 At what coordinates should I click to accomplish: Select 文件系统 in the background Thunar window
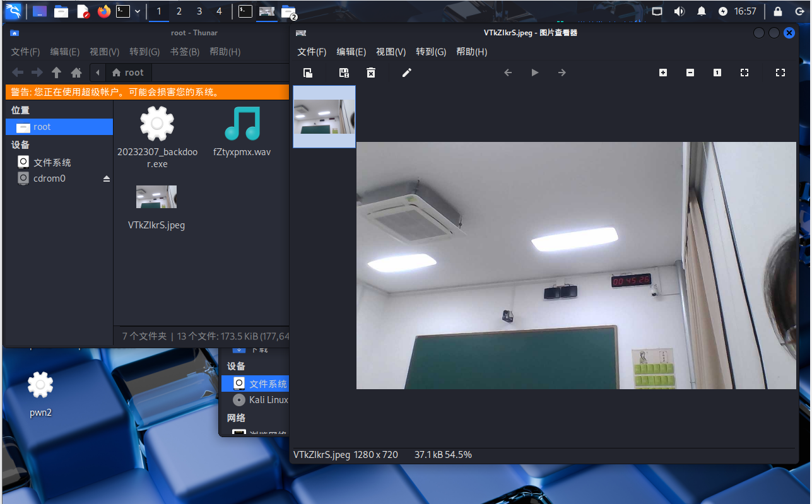click(256, 384)
